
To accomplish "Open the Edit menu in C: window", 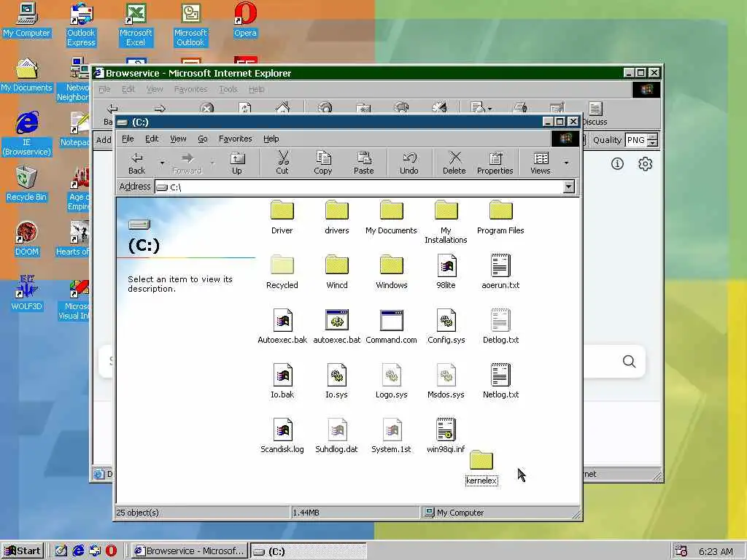I will coord(152,139).
